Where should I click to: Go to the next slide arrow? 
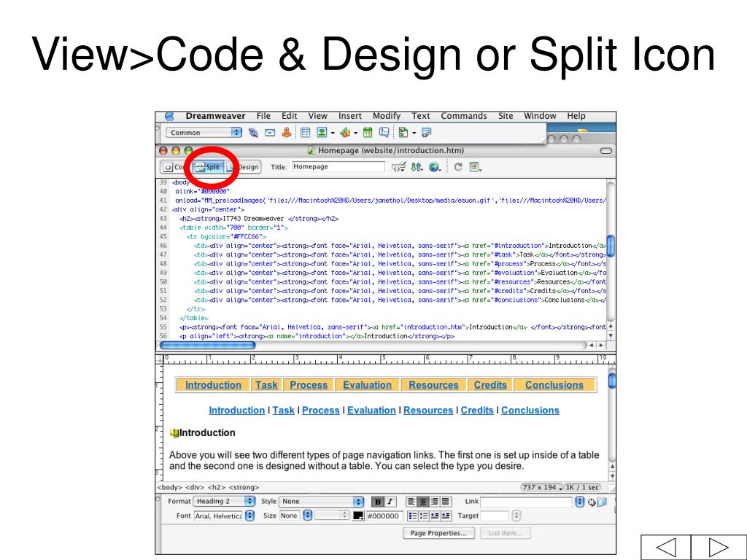pyautogui.click(x=719, y=547)
